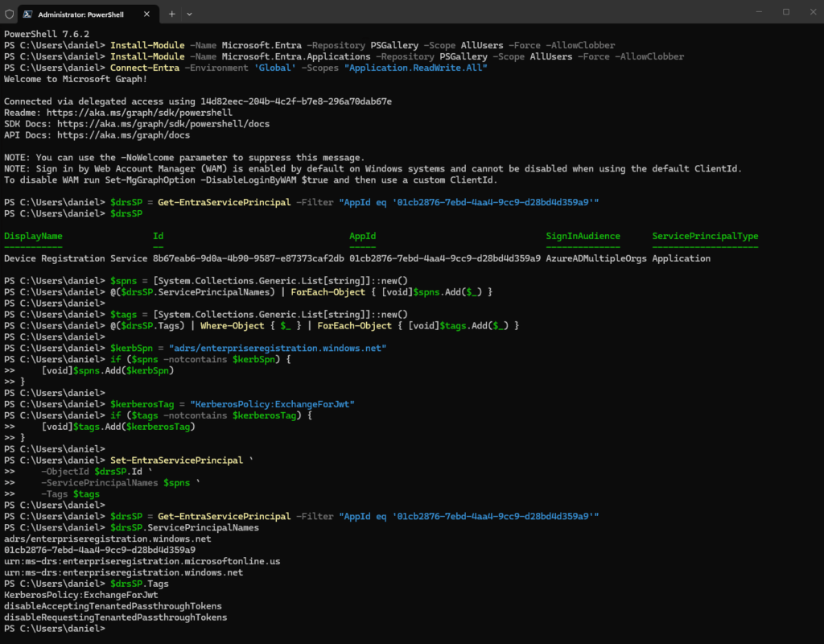Close the Administrator: PowerShell tab

pos(146,14)
